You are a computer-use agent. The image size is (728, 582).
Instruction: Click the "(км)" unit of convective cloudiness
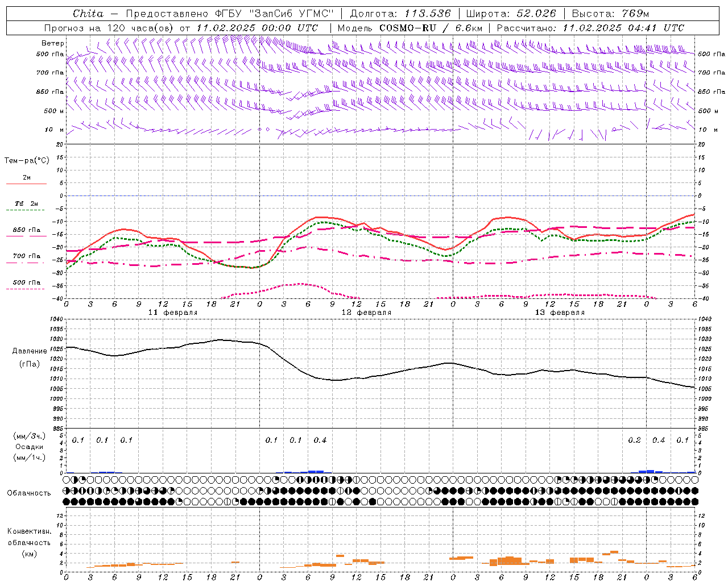(x=29, y=554)
